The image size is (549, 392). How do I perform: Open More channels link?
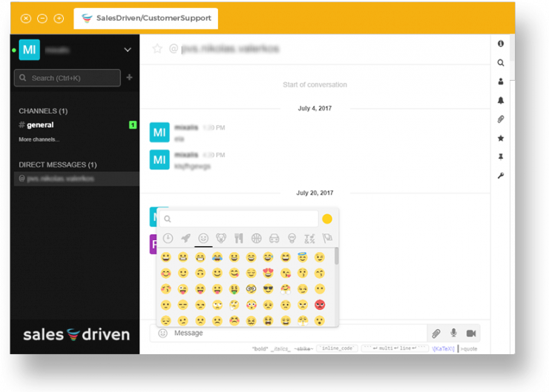coord(39,139)
